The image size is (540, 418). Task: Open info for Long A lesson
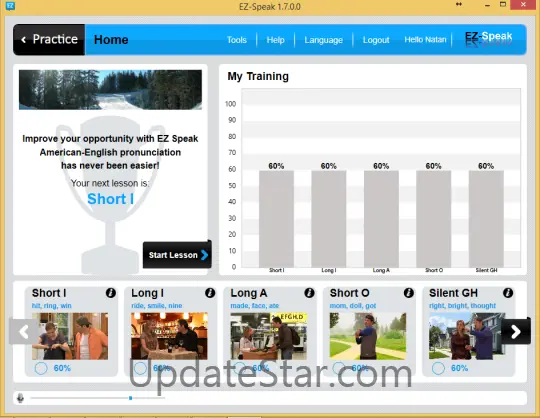pos(309,293)
